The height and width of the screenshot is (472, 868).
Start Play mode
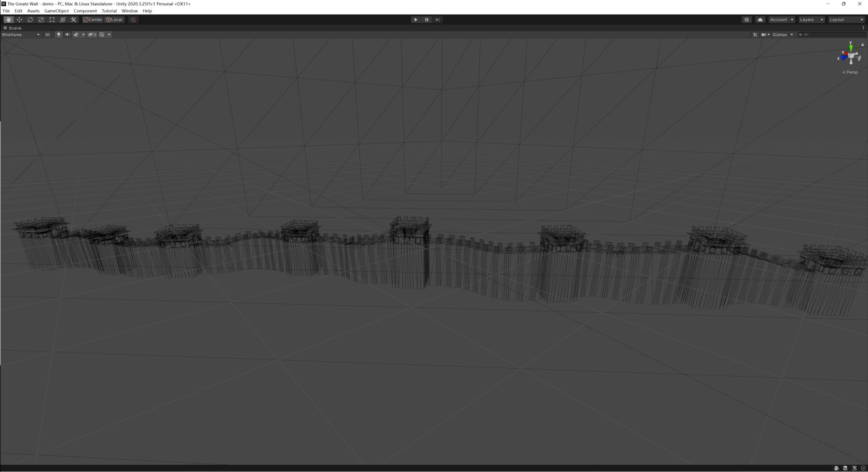tap(416, 20)
